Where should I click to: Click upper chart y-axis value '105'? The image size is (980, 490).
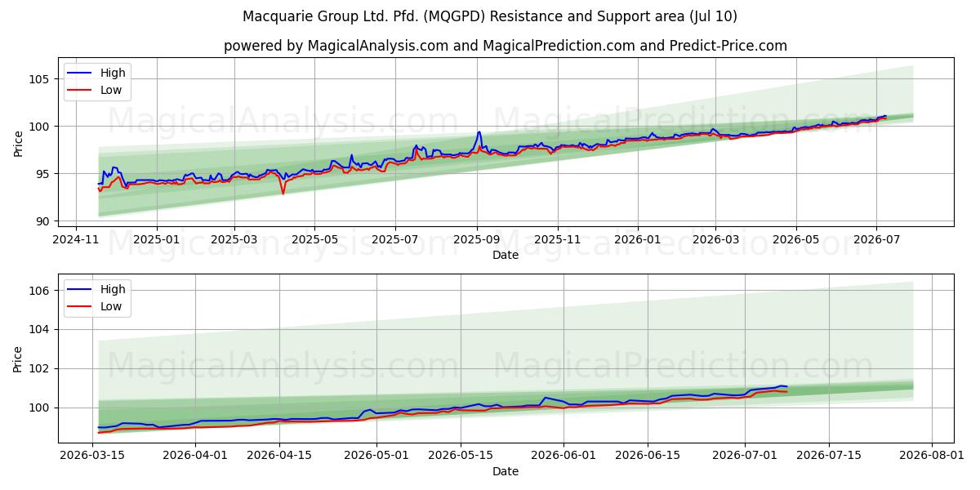[41, 79]
